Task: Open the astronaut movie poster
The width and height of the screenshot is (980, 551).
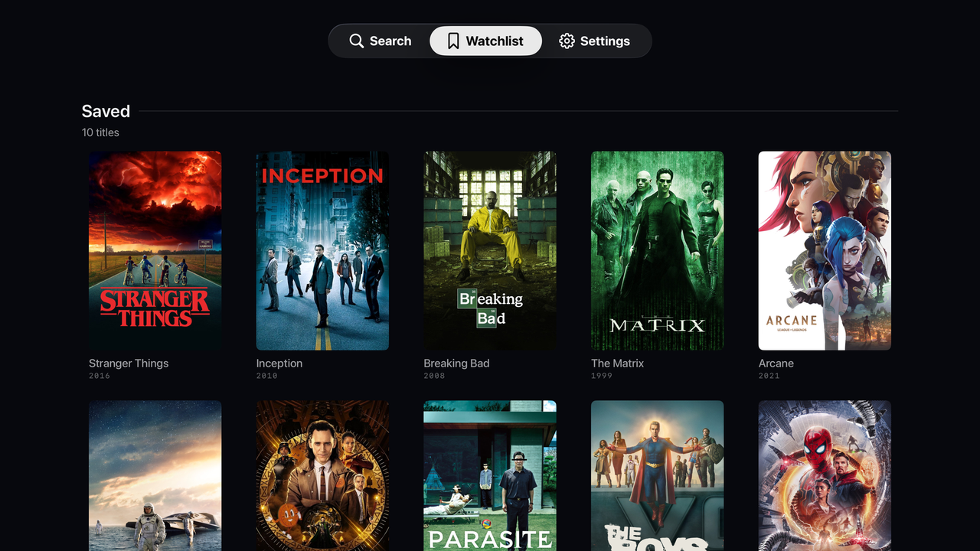Action: pyautogui.click(x=155, y=476)
